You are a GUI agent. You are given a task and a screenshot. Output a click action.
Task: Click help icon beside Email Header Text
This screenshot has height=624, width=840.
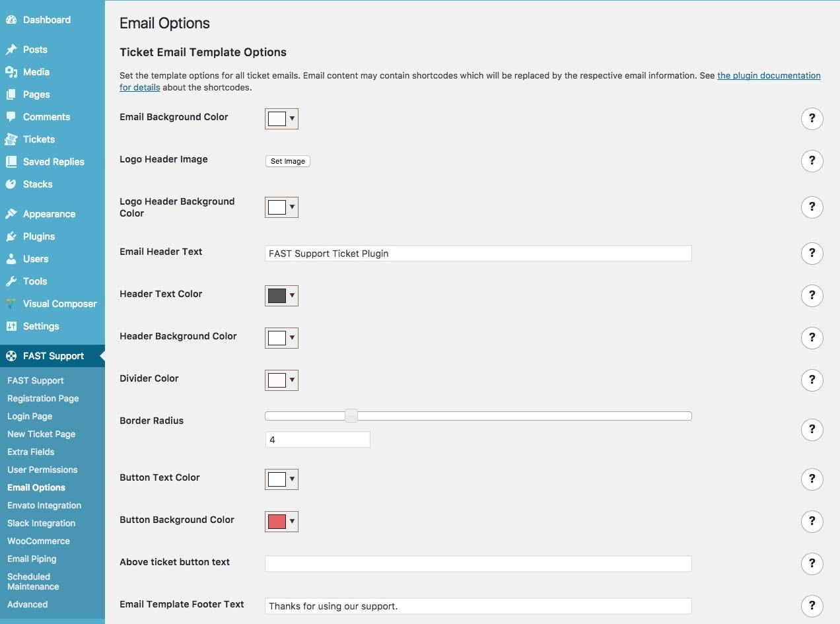[812, 254]
